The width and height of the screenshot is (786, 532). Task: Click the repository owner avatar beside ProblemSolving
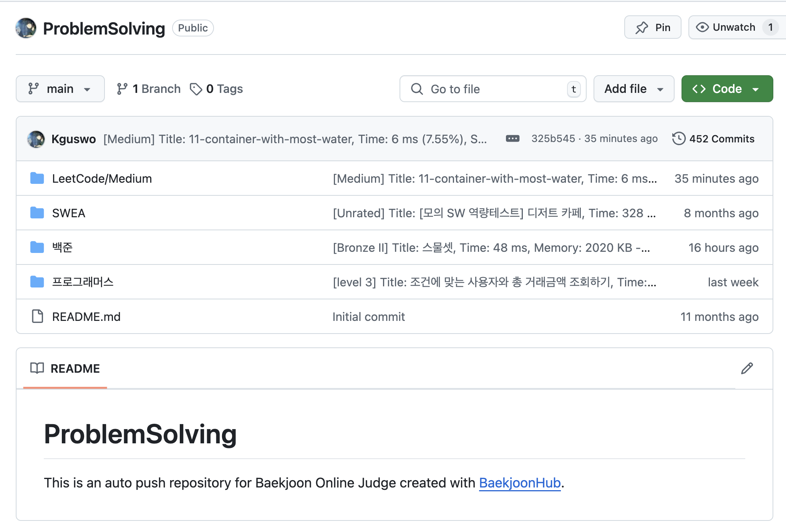(x=26, y=28)
